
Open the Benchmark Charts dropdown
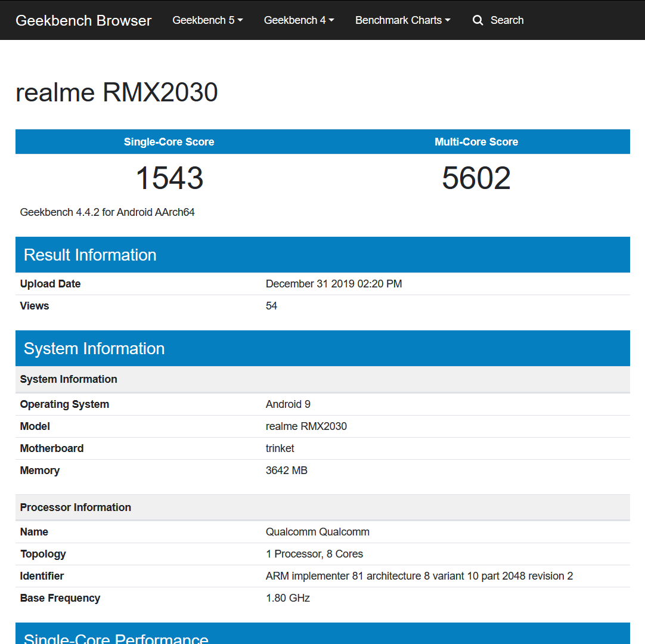tap(402, 20)
